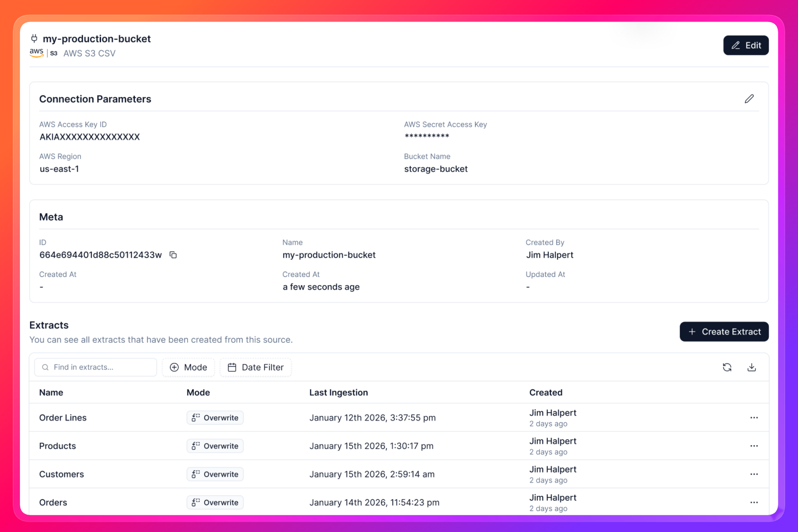This screenshot has width=798, height=532.
Task: Download the extracts list
Action: pos(751,367)
